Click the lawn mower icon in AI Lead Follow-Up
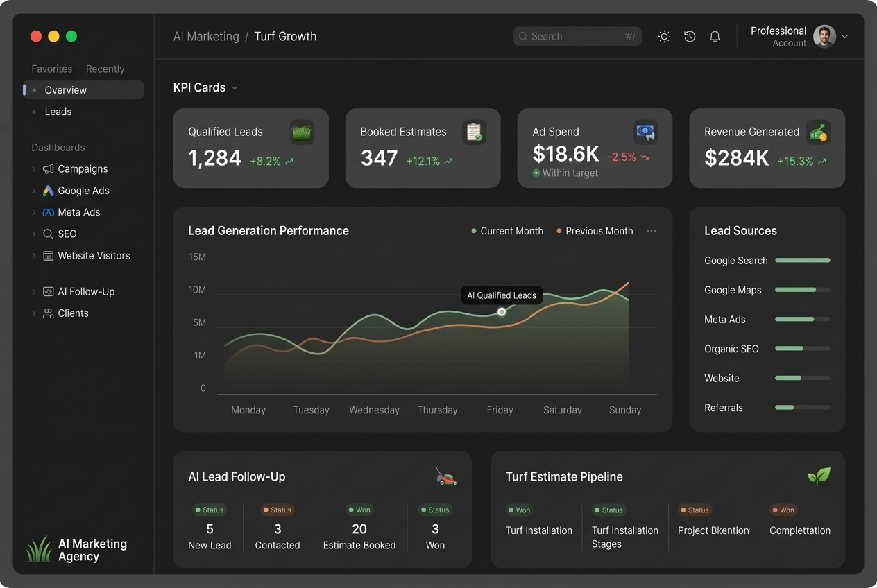 coord(445,476)
